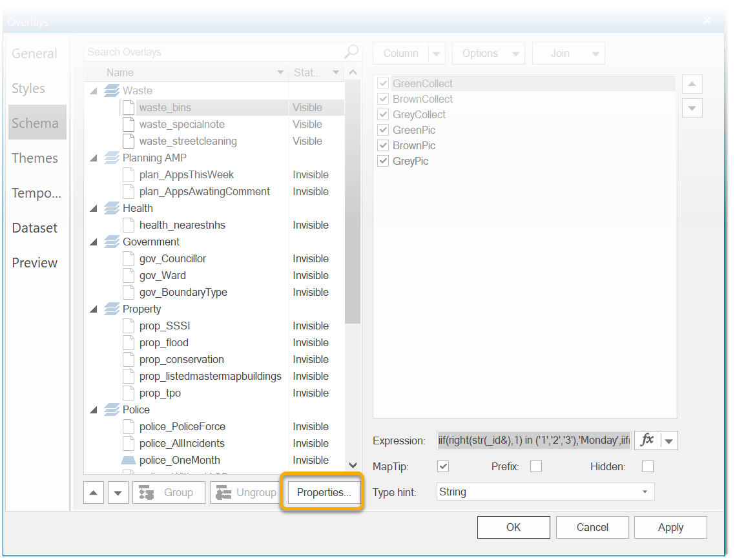Collapse the Planning AMP group
The width and height of the screenshot is (735, 560).
94,158
